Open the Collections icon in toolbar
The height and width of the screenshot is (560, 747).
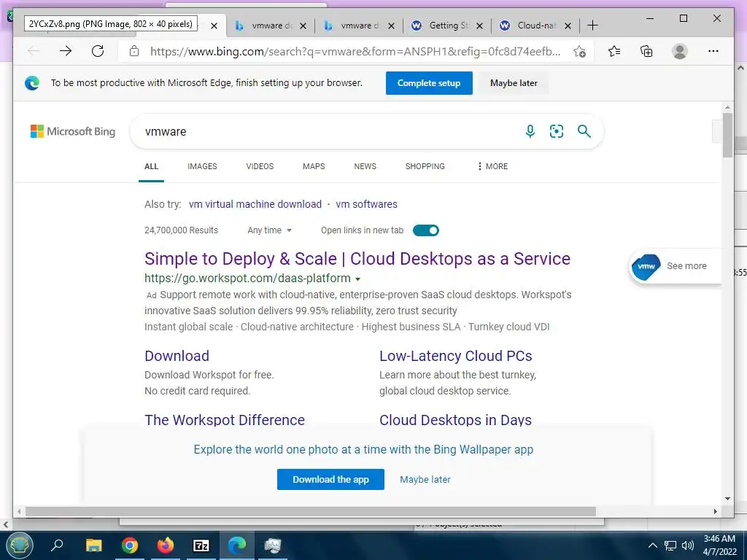646,51
